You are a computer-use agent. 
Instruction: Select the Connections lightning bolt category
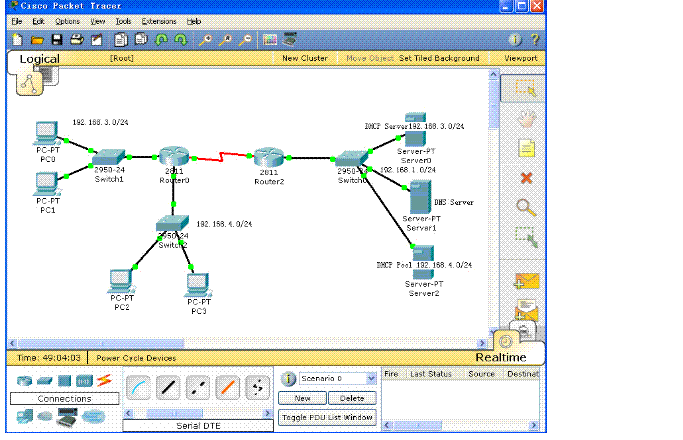point(104,380)
